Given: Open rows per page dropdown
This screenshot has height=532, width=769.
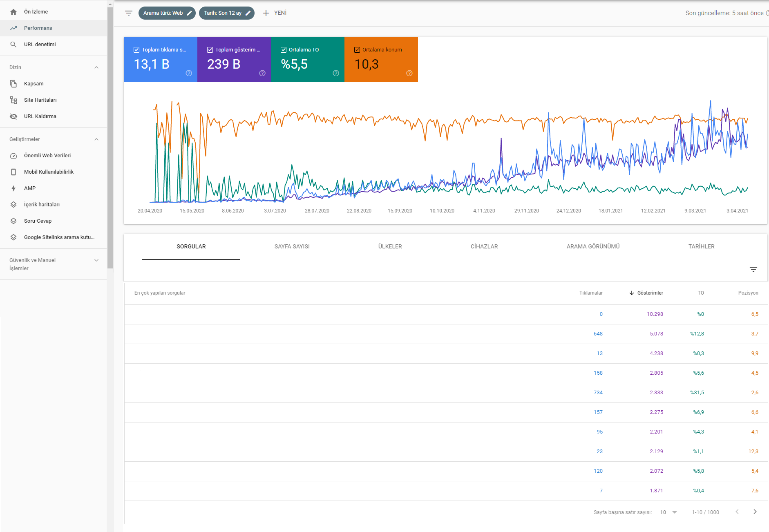Looking at the screenshot, I should pos(668,512).
